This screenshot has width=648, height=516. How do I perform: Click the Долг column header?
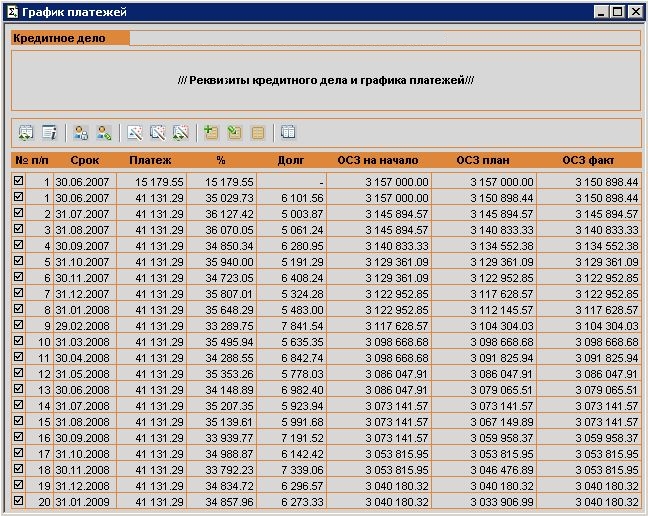(x=290, y=160)
